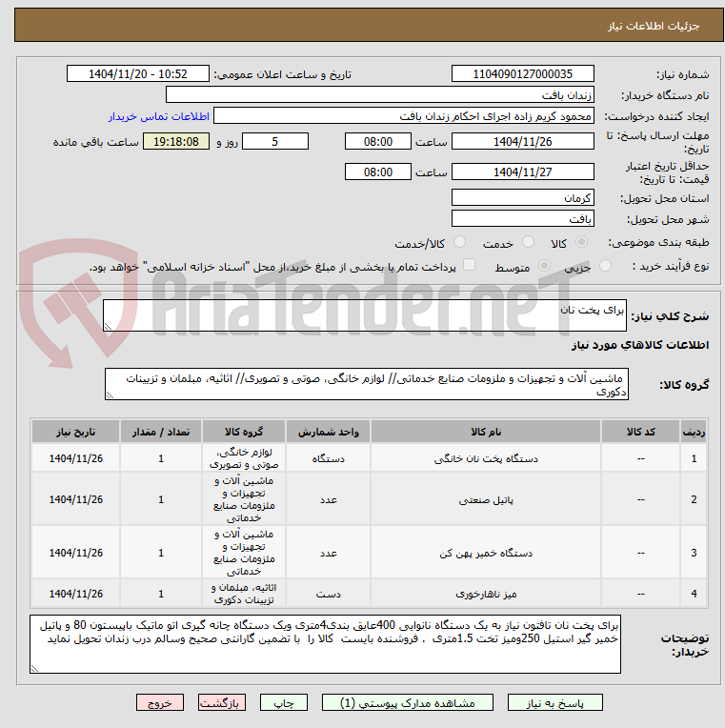Select the کالا radio button
Screen dimensions: 725x728
(581, 242)
